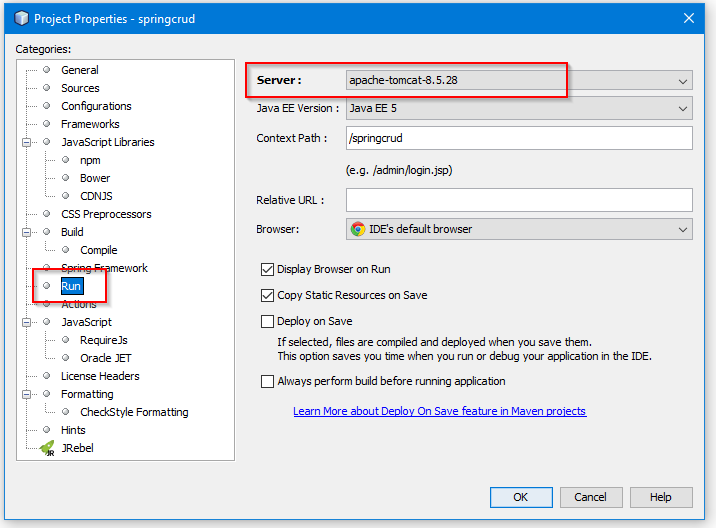Click the Chrome icon in Browser field

coord(358,229)
